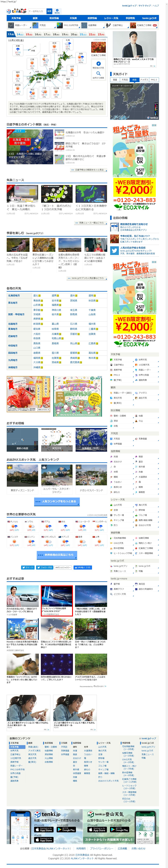Click the 星空 icon in the sidebar index list
Viewport: 168px width, 868px height.
point(136,462)
